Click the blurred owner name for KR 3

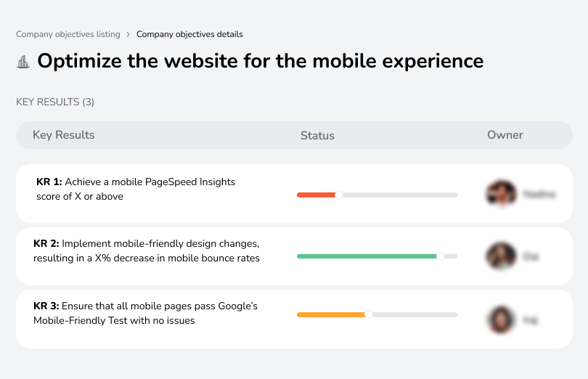(530, 319)
